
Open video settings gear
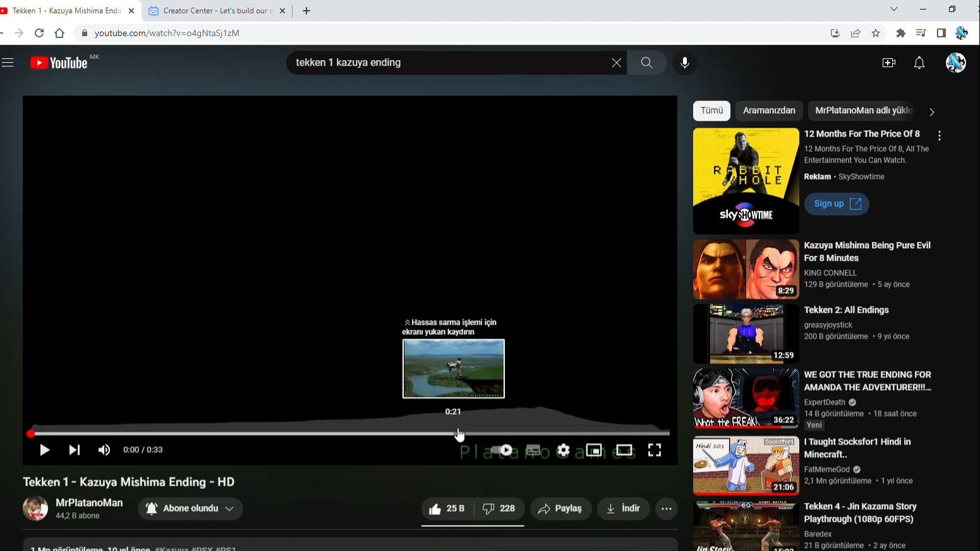[x=564, y=450]
